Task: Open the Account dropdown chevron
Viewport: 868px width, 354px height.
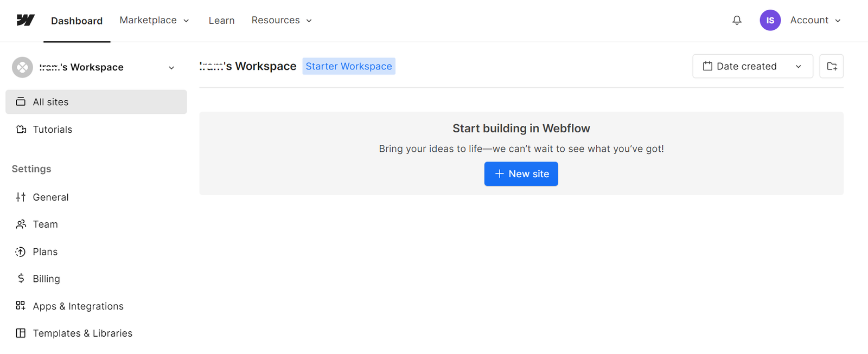Action: pyautogui.click(x=838, y=21)
